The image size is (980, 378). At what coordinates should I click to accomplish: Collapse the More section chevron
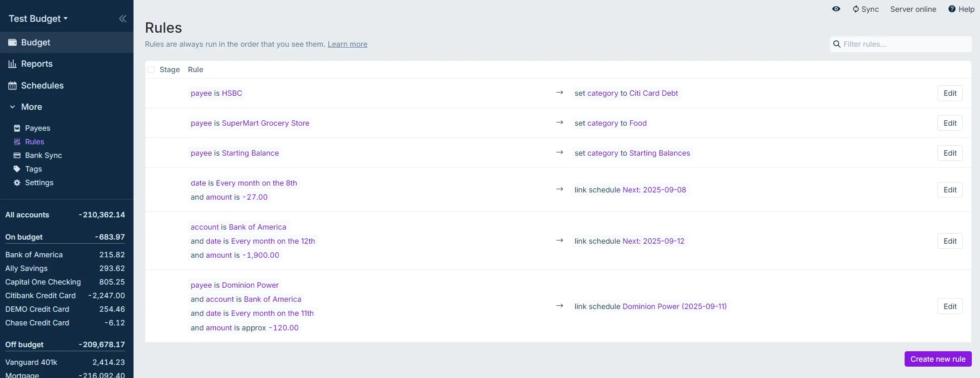[x=13, y=107]
